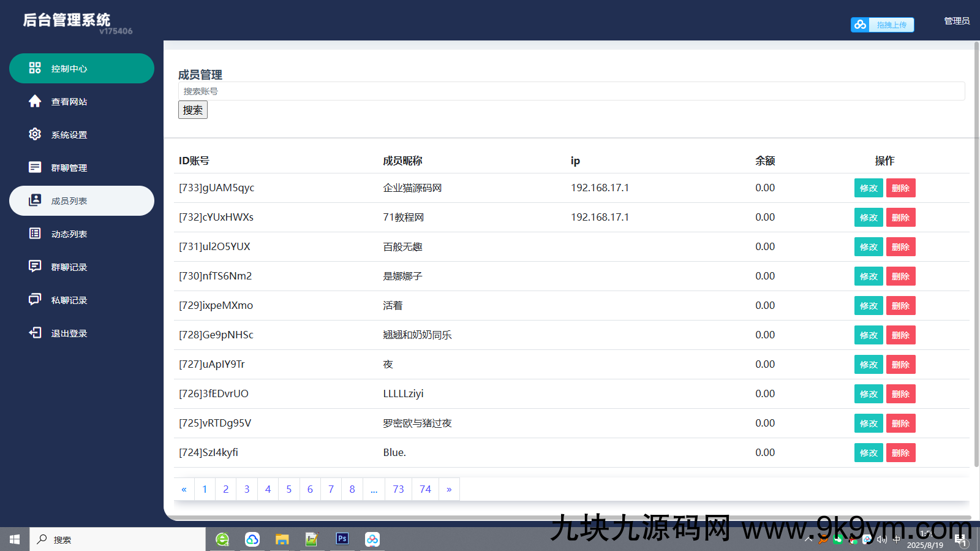The image size is (980, 551).
Task: Click the control center grid icon
Action: (35, 68)
